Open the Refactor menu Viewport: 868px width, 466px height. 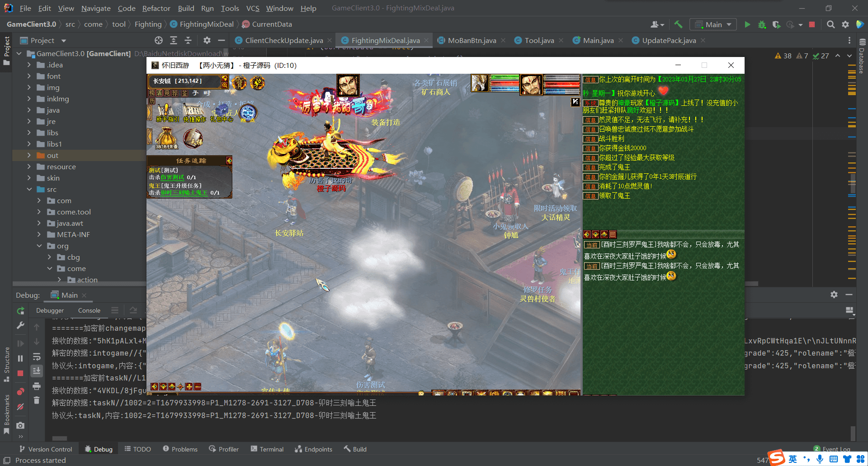[x=156, y=8]
